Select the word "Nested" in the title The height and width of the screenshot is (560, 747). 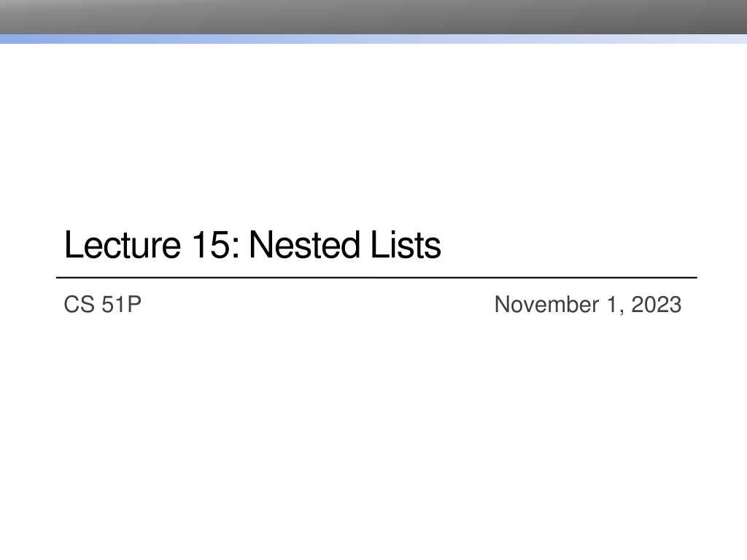(x=305, y=246)
